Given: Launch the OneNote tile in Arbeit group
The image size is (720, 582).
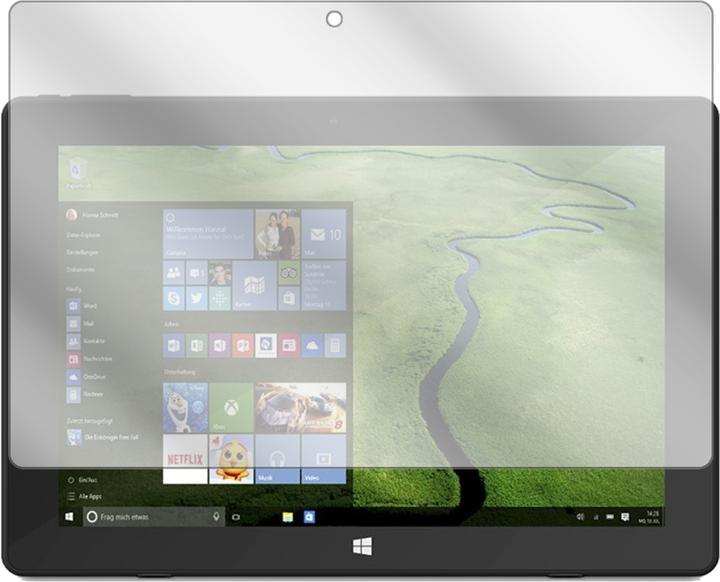Looking at the screenshot, I should point(219,345).
